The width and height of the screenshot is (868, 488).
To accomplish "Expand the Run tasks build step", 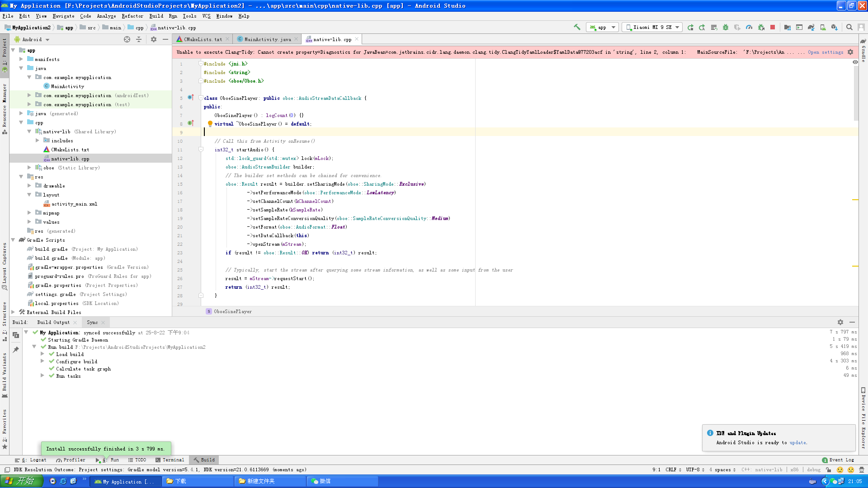I will [42, 376].
